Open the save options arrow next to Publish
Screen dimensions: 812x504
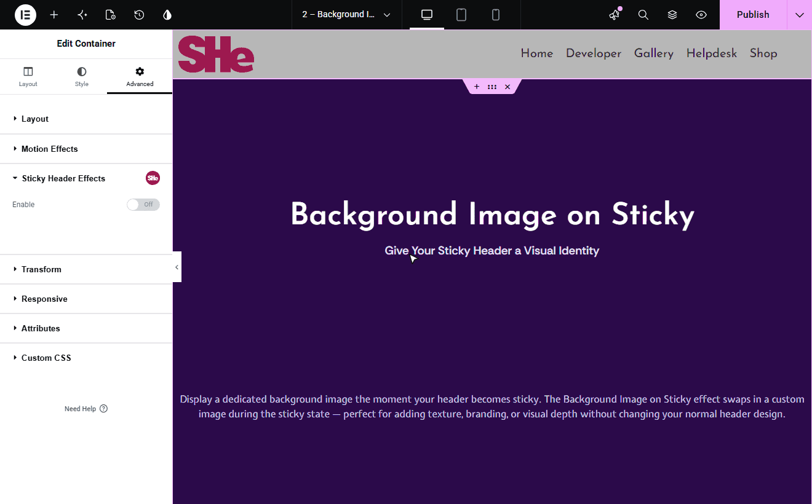tap(800, 15)
